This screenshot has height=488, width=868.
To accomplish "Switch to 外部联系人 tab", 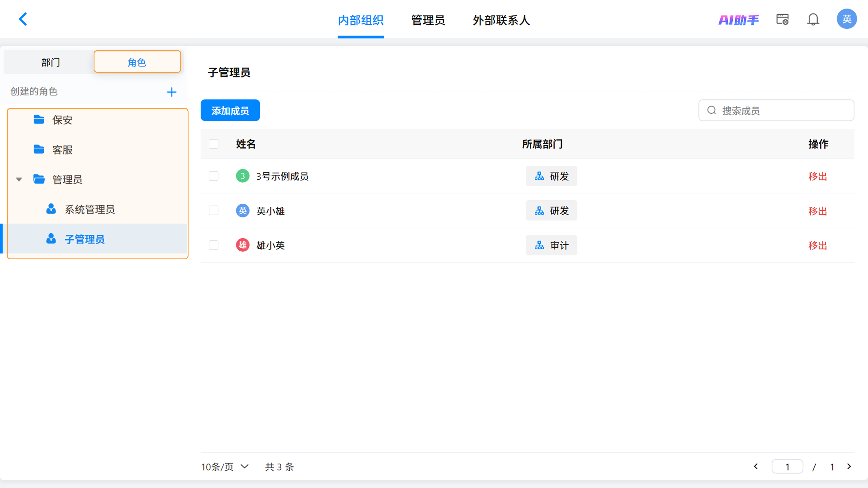I will click(x=501, y=20).
